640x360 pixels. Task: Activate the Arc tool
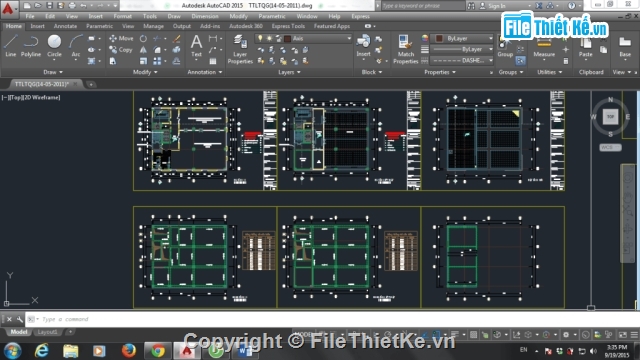pyautogui.click(x=76, y=45)
